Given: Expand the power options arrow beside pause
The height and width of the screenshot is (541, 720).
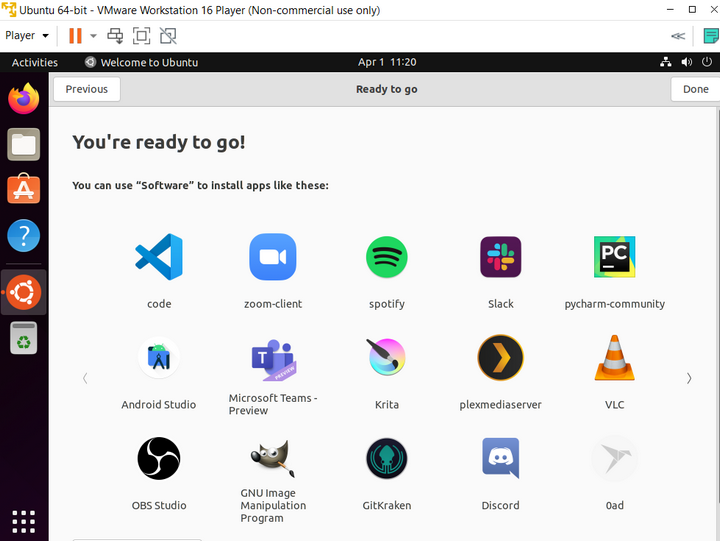Looking at the screenshot, I should click(93, 35).
